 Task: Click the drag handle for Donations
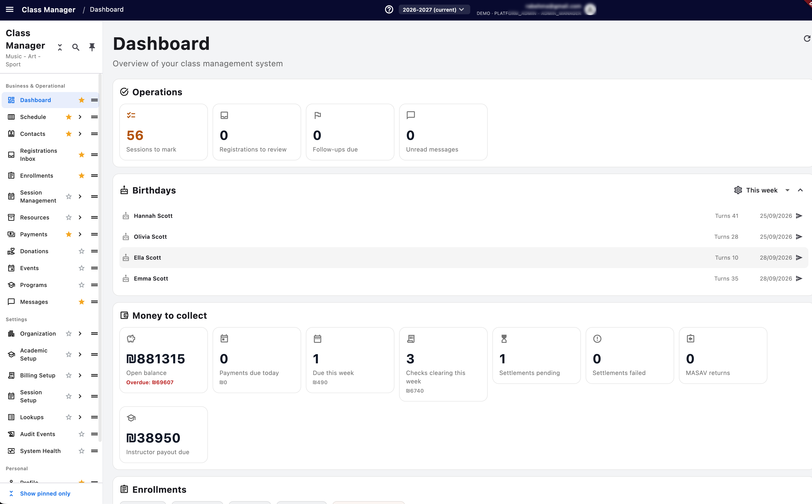click(94, 251)
